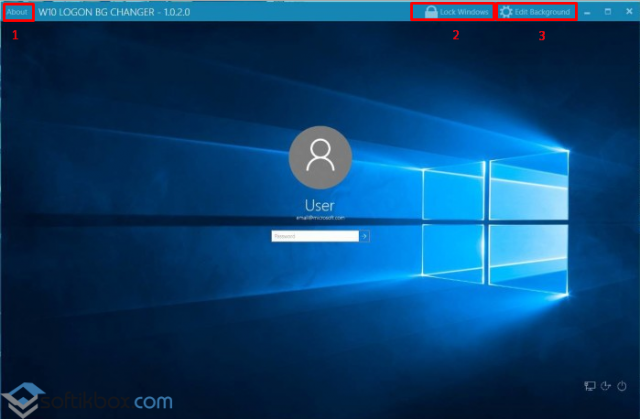This screenshot has height=419, width=640.
Task: Click the Ease of Access icon
Action: point(606,386)
